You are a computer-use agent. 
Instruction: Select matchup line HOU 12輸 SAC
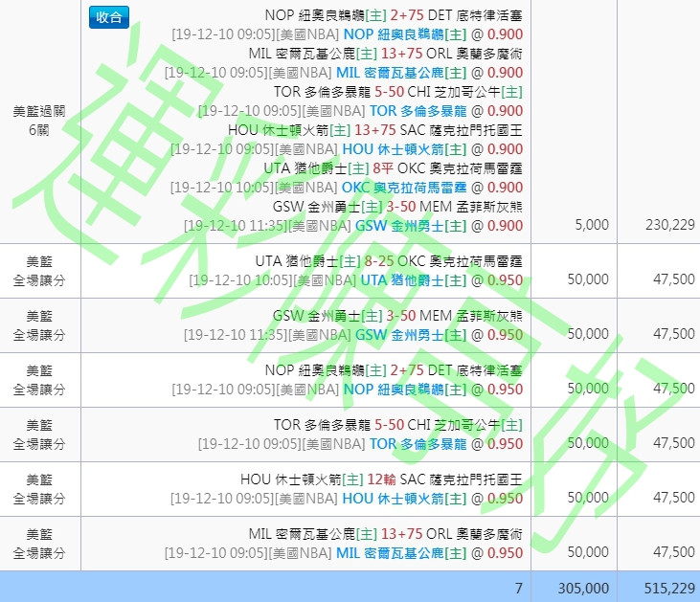coord(381,479)
